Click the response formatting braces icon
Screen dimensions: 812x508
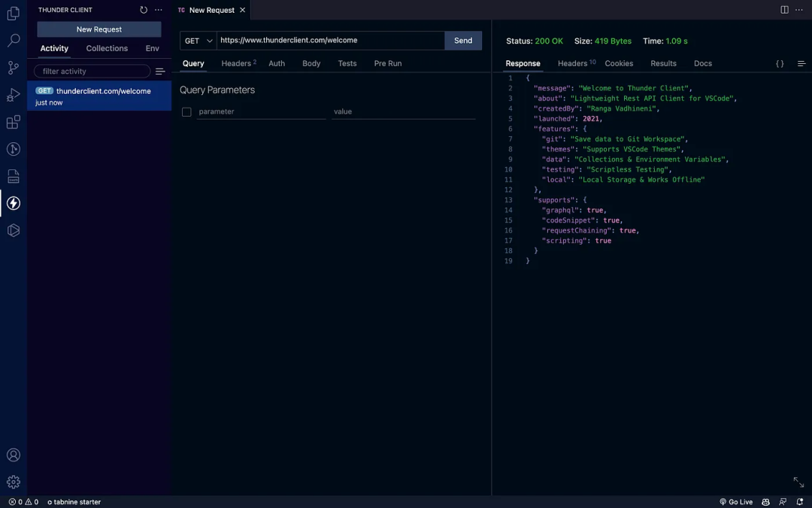tap(780, 63)
